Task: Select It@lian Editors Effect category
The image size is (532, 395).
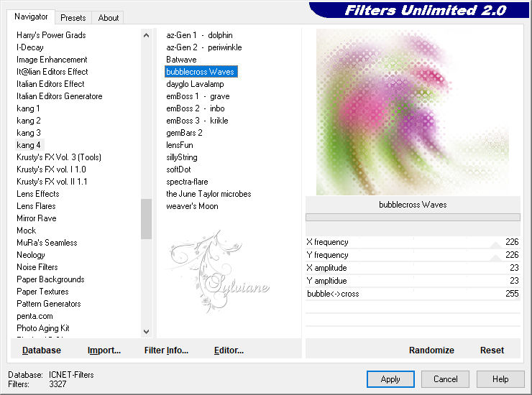Action: click(52, 72)
